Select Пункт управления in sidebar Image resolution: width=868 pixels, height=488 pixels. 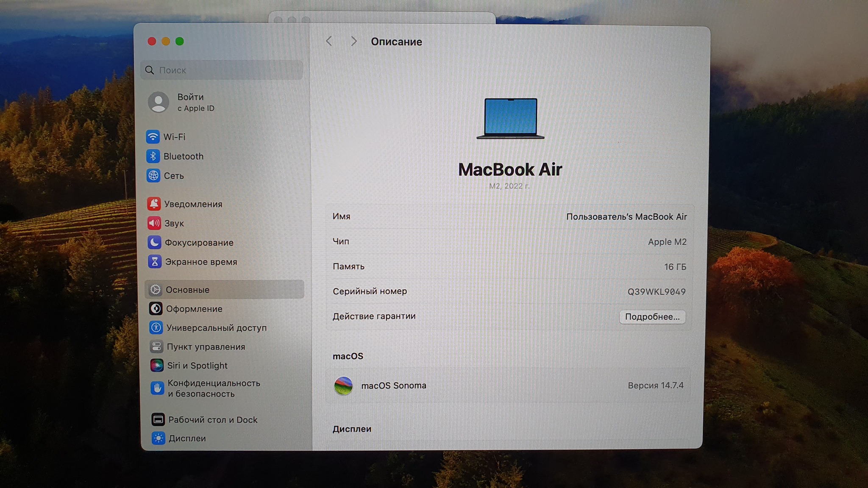(x=206, y=347)
